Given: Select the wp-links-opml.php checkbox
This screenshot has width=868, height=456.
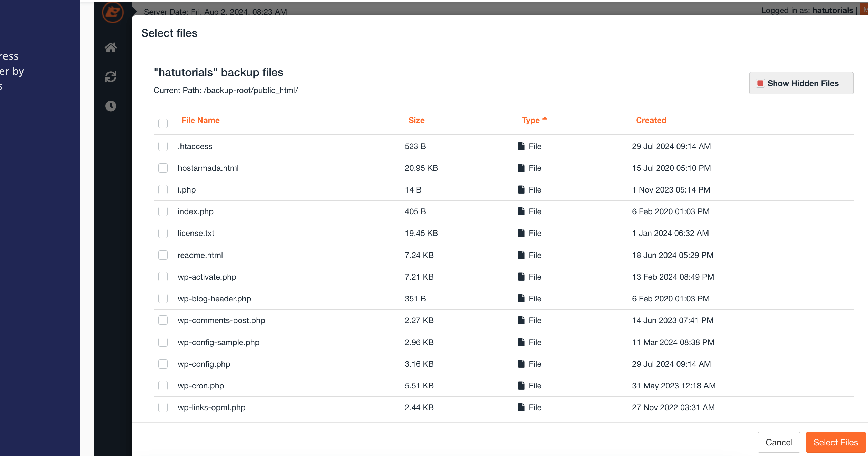Looking at the screenshot, I should tap(163, 407).
